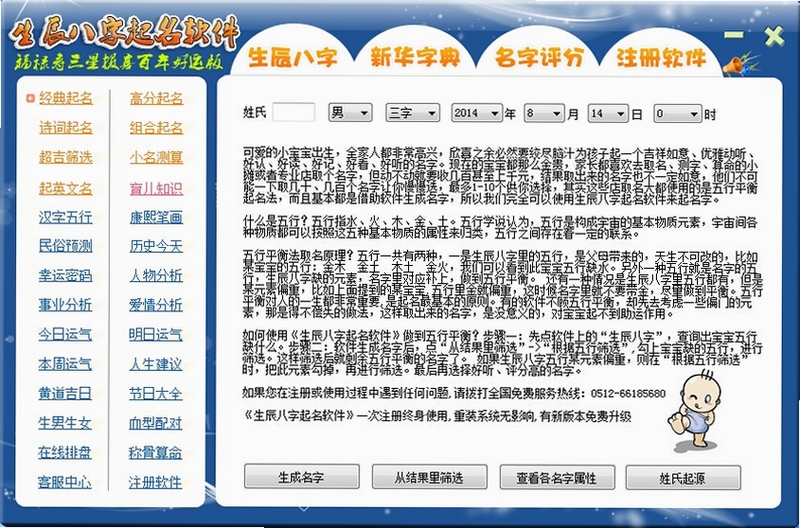Check the 明日运气 link
800x528 pixels.
[156, 335]
